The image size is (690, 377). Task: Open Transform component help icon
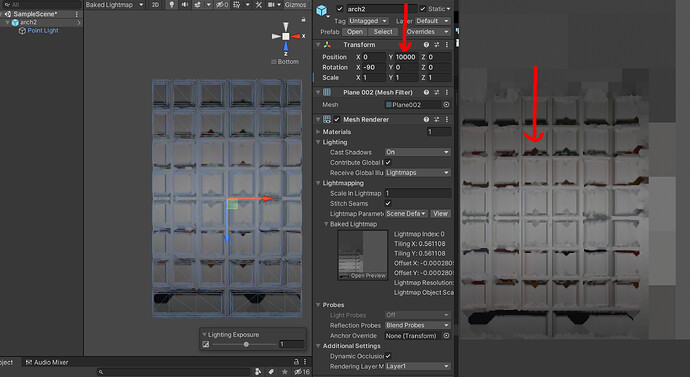click(426, 45)
